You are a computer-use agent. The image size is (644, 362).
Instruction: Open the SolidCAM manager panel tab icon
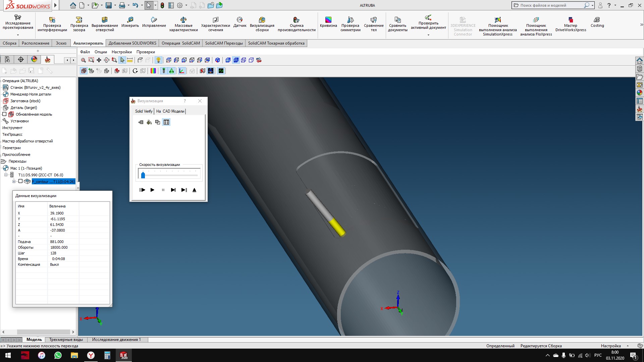48,59
